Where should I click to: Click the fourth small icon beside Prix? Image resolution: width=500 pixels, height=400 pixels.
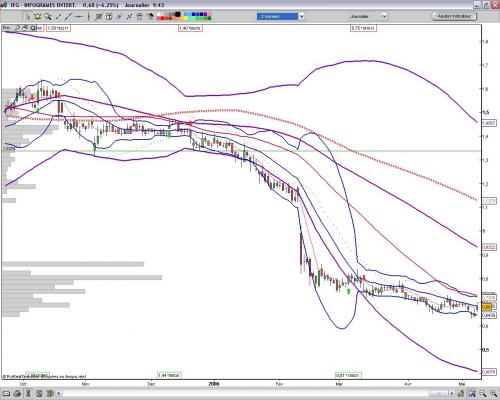tap(33, 28)
